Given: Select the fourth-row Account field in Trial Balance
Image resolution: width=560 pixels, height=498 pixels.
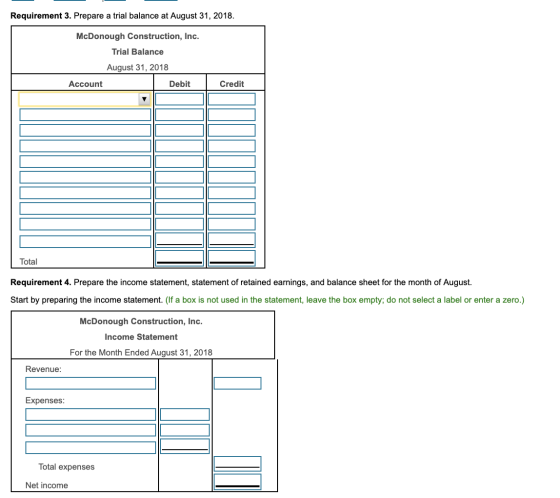Looking at the screenshot, I should [x=85, y=146].
